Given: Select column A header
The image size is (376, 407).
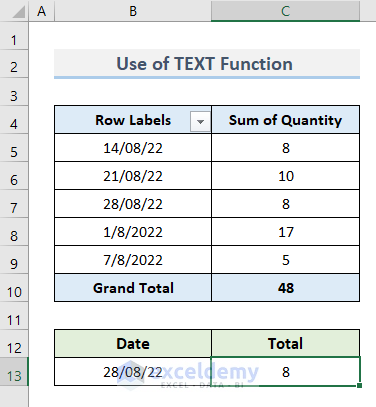Looking at the screenshot, I should click(x=42, y=11).
